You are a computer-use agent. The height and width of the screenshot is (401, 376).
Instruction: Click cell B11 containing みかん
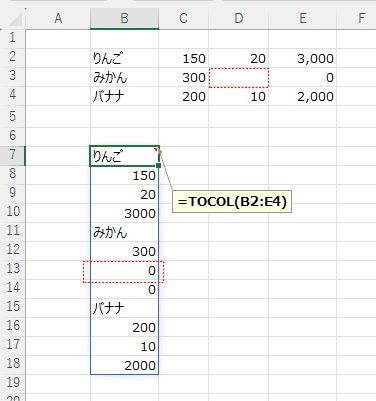coord(124,232)
